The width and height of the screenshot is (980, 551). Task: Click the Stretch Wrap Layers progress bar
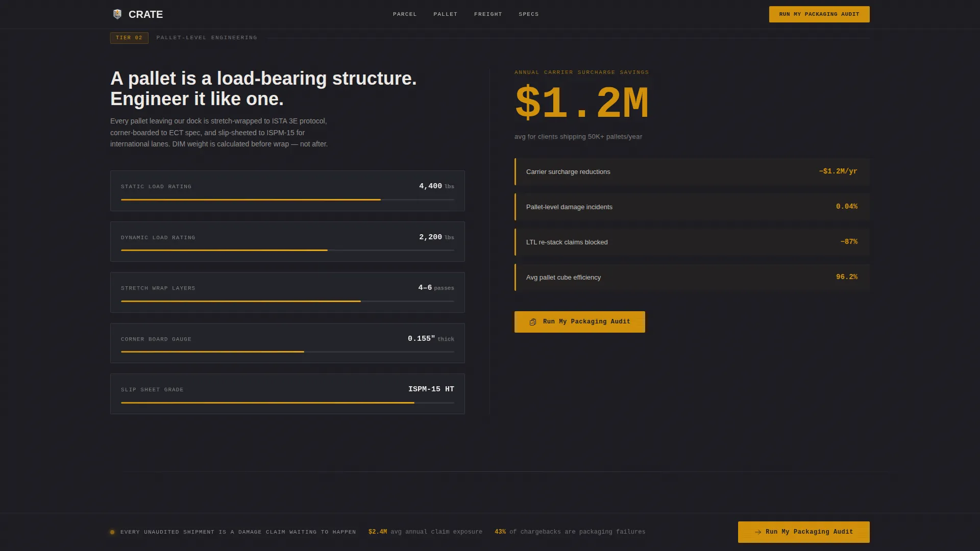pyautogui.click(x=287, y=301)
